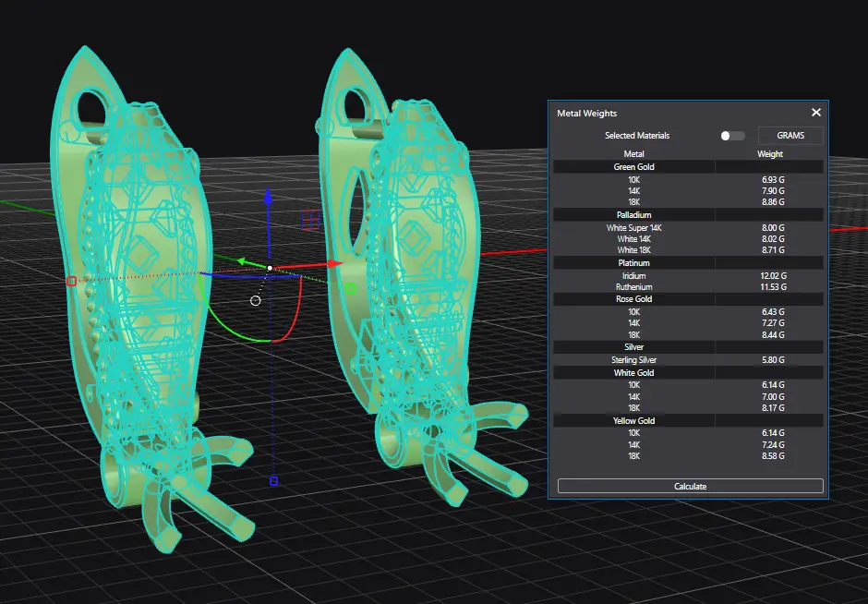868x604 pixels.
Task: Click the Metal Weights panel title
Action: 586,113
